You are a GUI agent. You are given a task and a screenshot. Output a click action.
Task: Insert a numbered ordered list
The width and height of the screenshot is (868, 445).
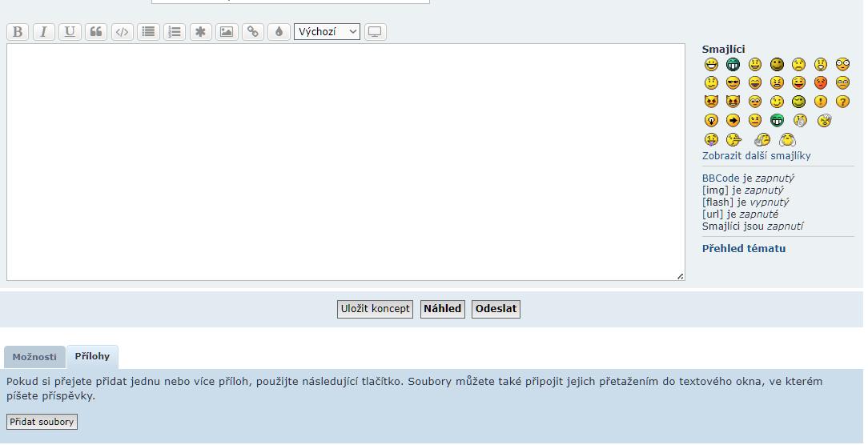[x=175, y=32]
